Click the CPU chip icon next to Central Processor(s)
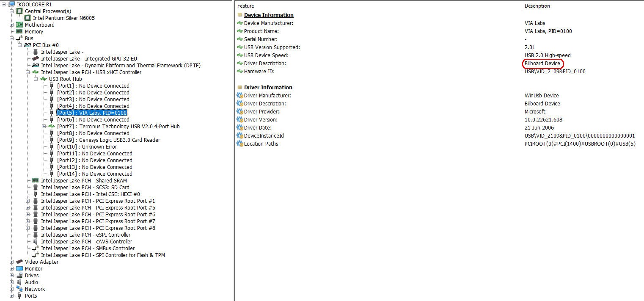Screen dimensions: 644x301 pyautogui.click(x=19, y=11)
